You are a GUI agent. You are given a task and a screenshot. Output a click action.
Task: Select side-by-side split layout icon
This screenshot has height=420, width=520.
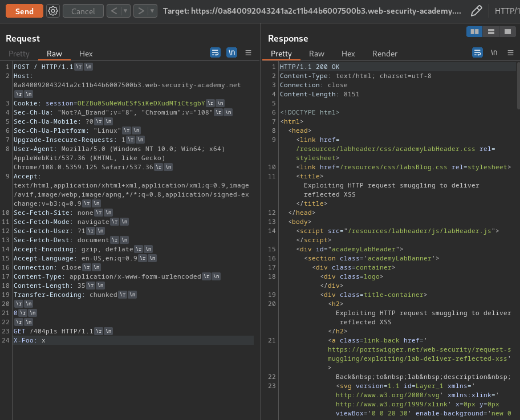pyautogui.click(x=474, y=31)
